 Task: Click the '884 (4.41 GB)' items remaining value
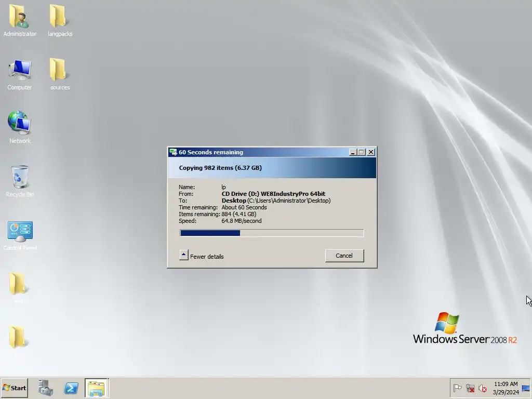click(x=239, y=214)
